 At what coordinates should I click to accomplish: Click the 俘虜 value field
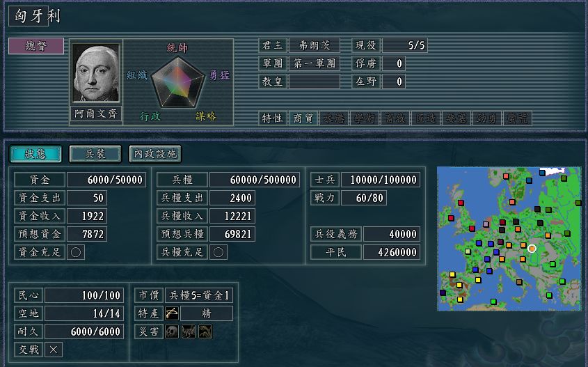coord(393,63)
